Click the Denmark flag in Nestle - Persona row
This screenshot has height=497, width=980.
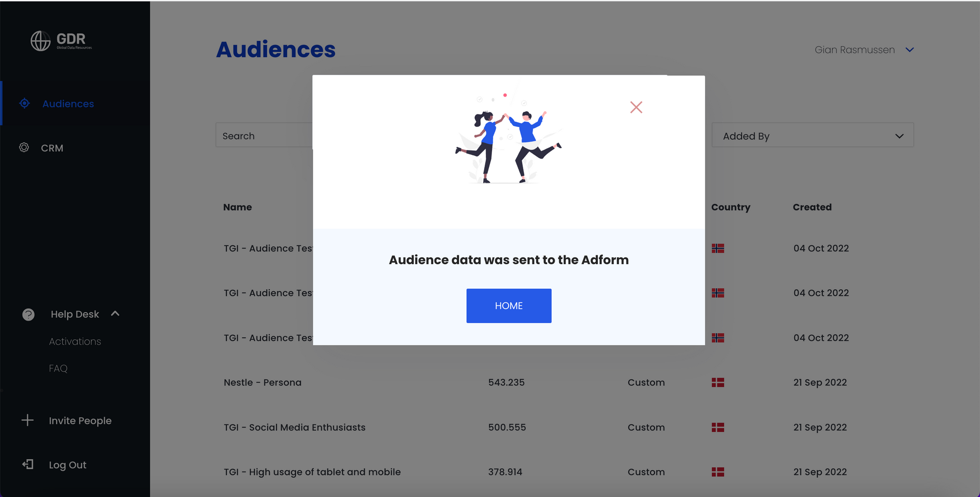(x=718, y=382)
